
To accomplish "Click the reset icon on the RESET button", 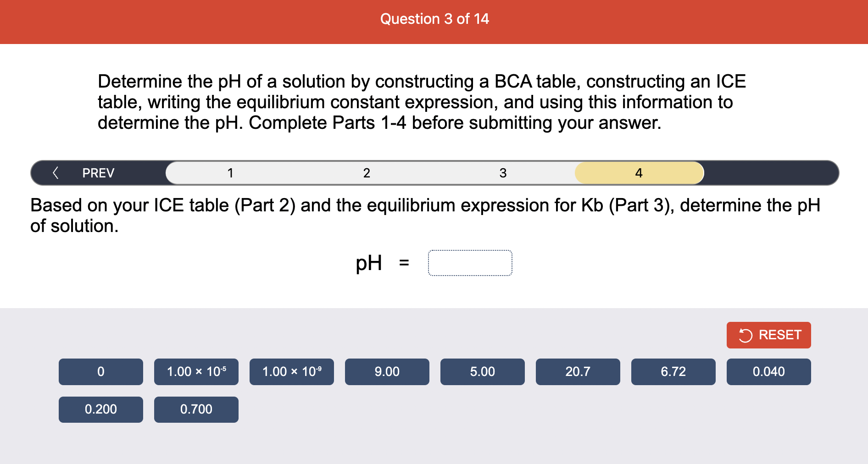I will point(746,335).
